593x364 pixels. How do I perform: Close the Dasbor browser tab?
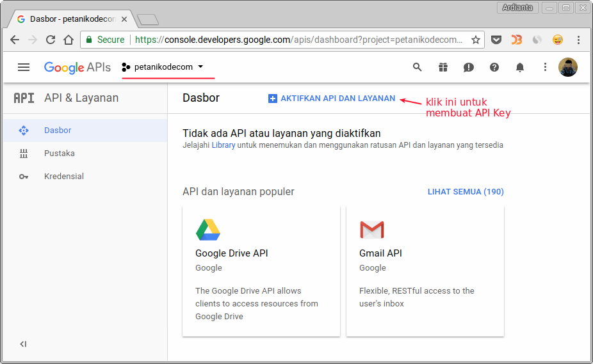124,19
